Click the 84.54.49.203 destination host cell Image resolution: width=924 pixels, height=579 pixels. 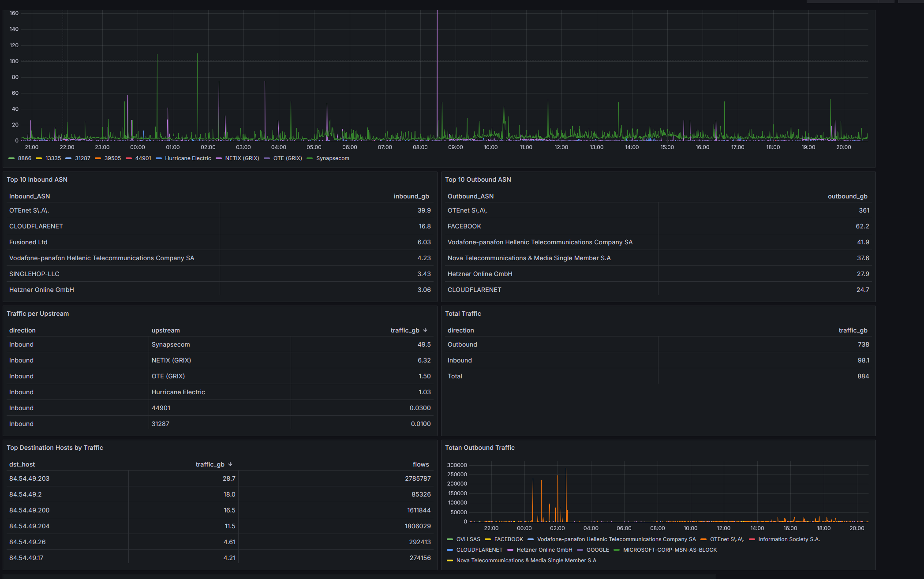(29, 478)
